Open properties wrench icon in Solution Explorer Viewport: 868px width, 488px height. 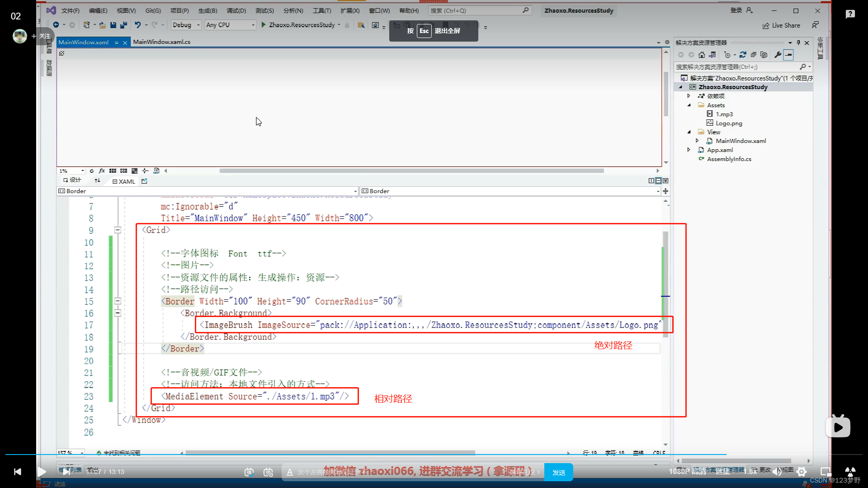pos(778,55)
